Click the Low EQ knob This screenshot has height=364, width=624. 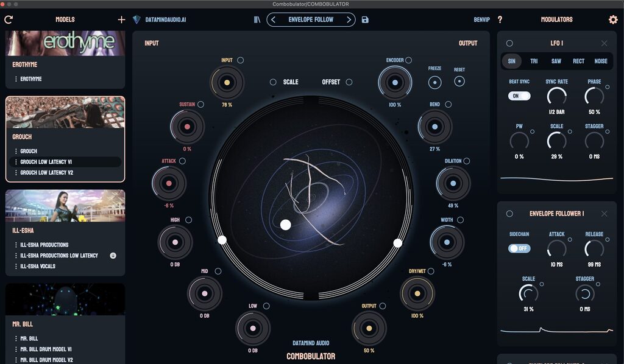pyautogui.click(x=253, y=328)
